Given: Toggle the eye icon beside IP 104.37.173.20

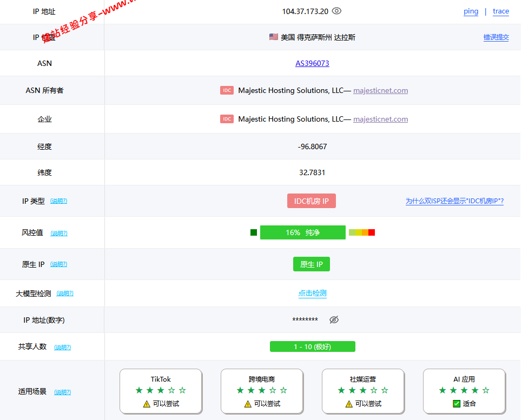Looking at the screenshot, I should (336, 11).
